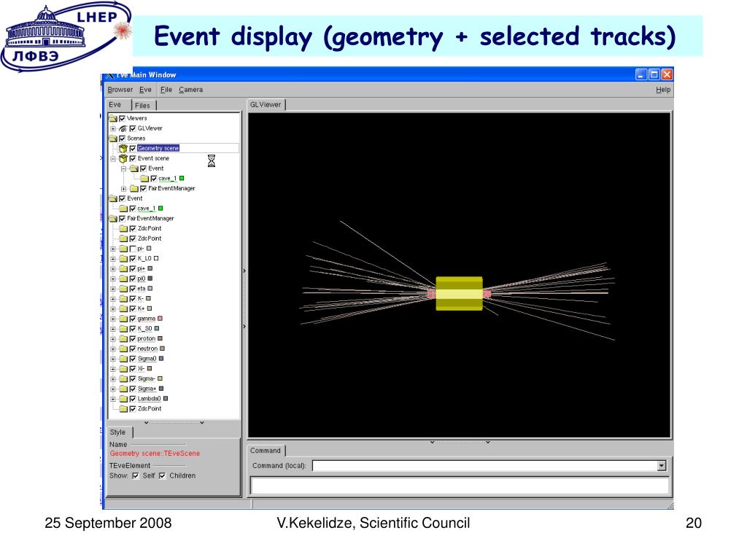This screenshot has width=747, height=560.
Task: Toggle the Children show checkbox
Action: point(163,475)
